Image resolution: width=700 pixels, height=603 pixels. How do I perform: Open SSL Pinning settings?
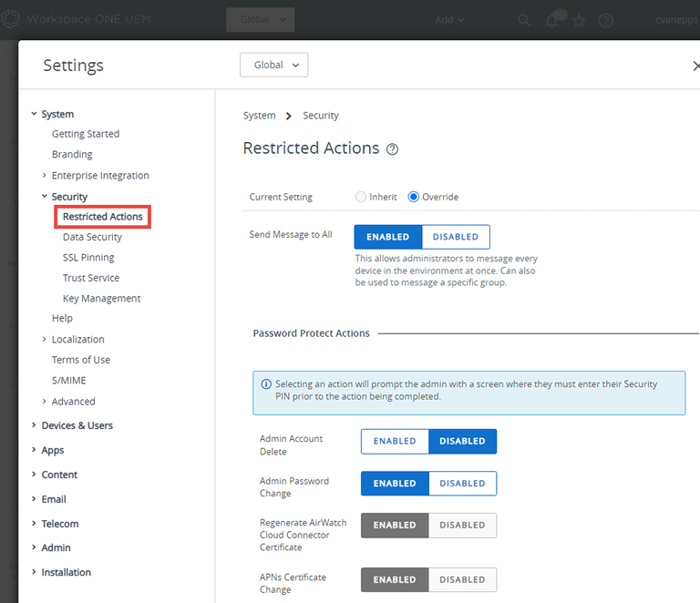88,258
